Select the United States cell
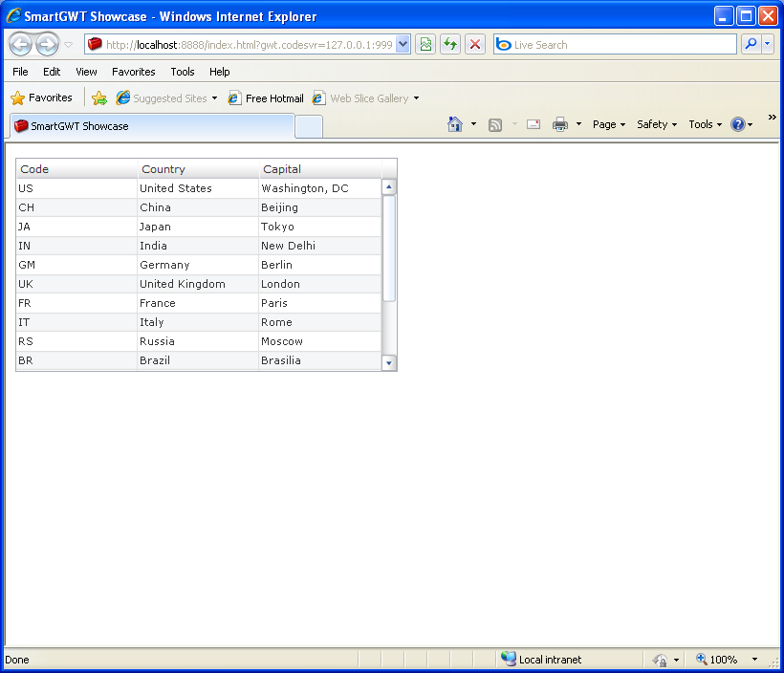Viewport: 784px width, 673px height. coord(198,188)
